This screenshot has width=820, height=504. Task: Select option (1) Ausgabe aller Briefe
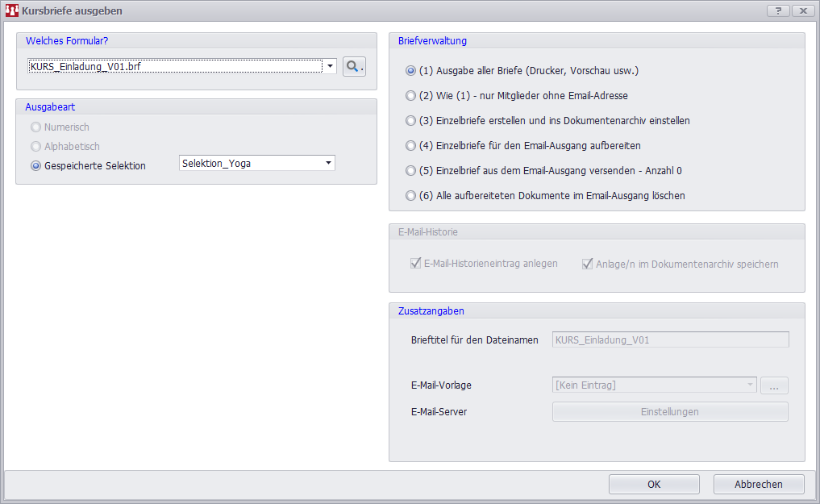(x=410, y=71)
